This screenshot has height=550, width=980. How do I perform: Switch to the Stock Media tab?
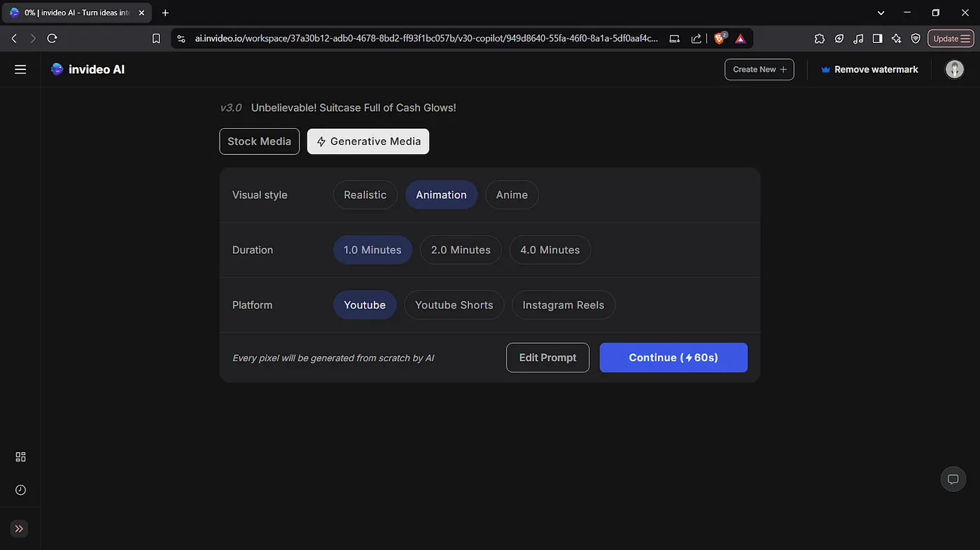[x=259, y=141]
